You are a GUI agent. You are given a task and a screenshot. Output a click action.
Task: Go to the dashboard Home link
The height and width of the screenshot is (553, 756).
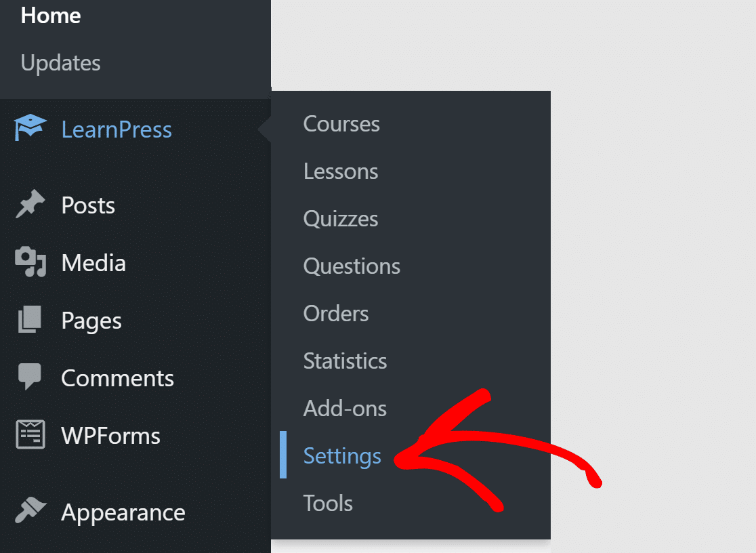[x=51, y=15]
